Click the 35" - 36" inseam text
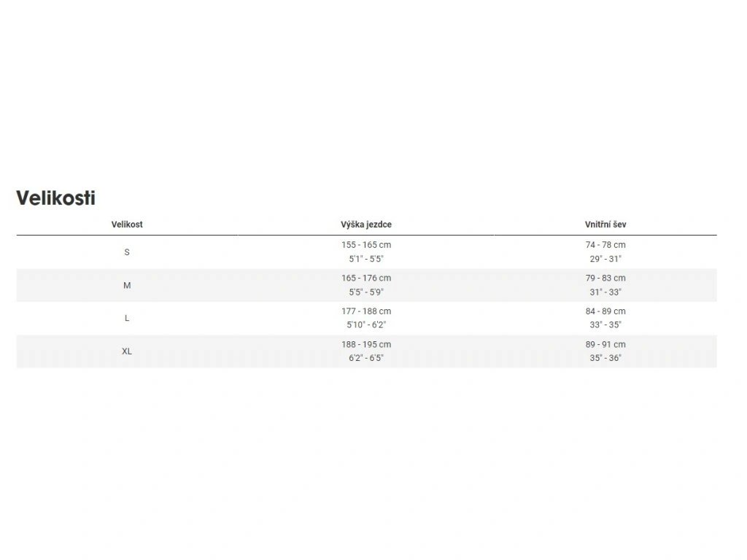Viewport: 747px width, 560px height. 605,358
